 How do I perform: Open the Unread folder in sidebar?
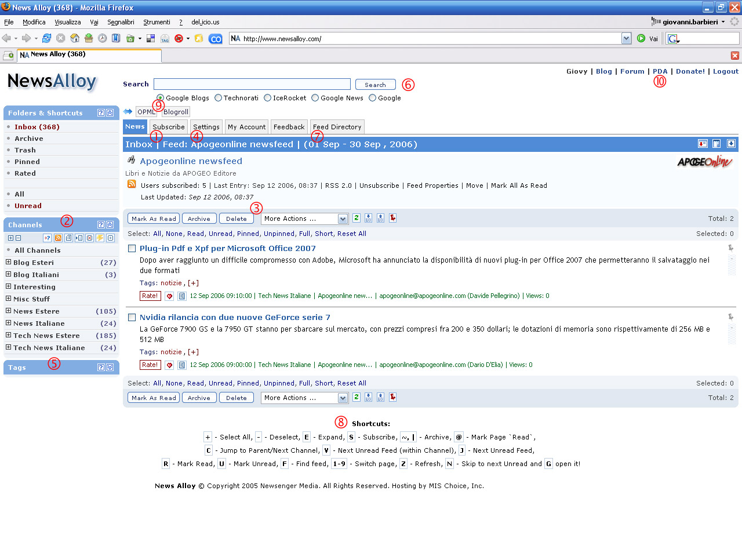tap(28, 206)
